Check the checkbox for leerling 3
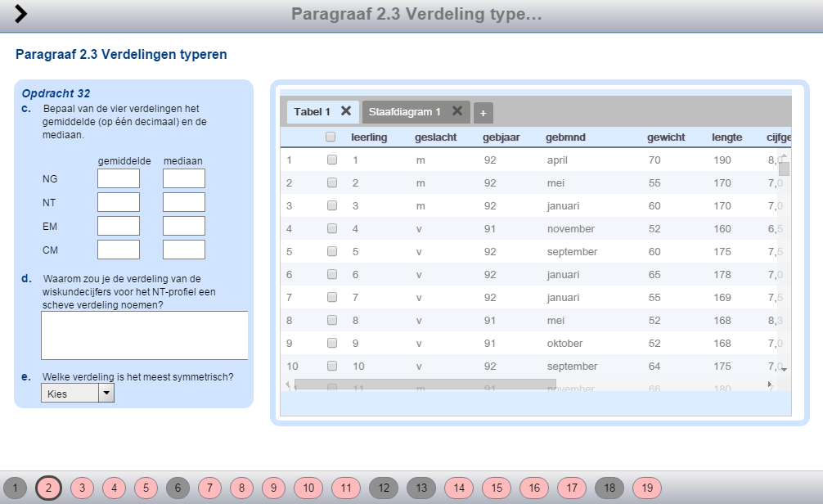 [x=332, y=206]
